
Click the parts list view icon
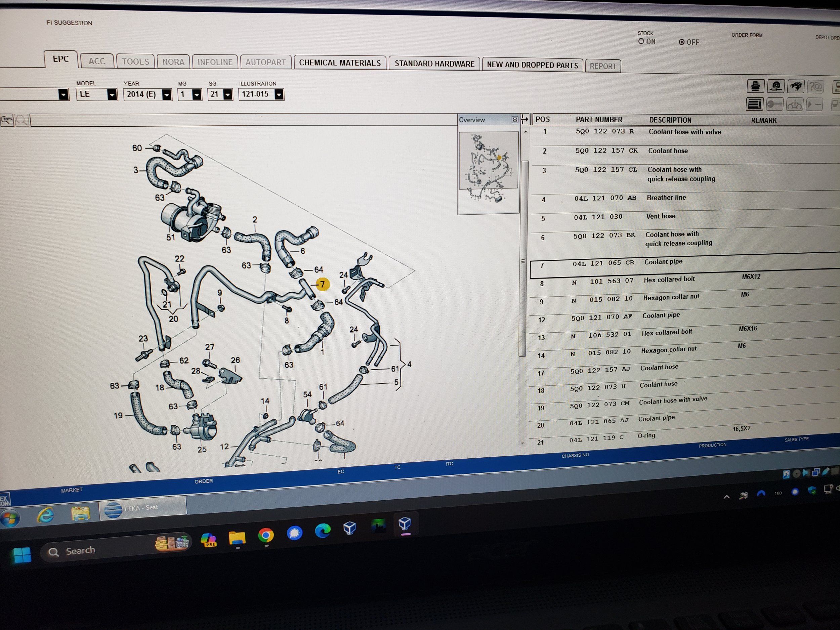point(755,104)
